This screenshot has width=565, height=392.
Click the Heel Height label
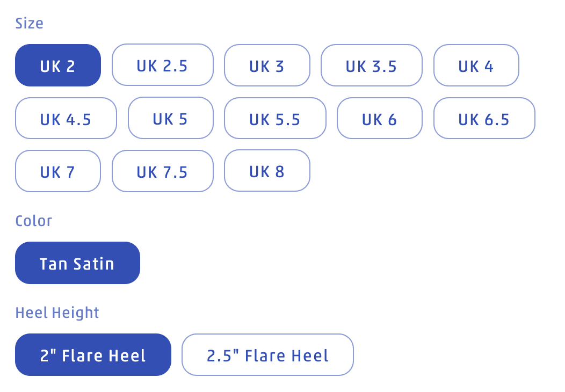click(x=57, y=313)
